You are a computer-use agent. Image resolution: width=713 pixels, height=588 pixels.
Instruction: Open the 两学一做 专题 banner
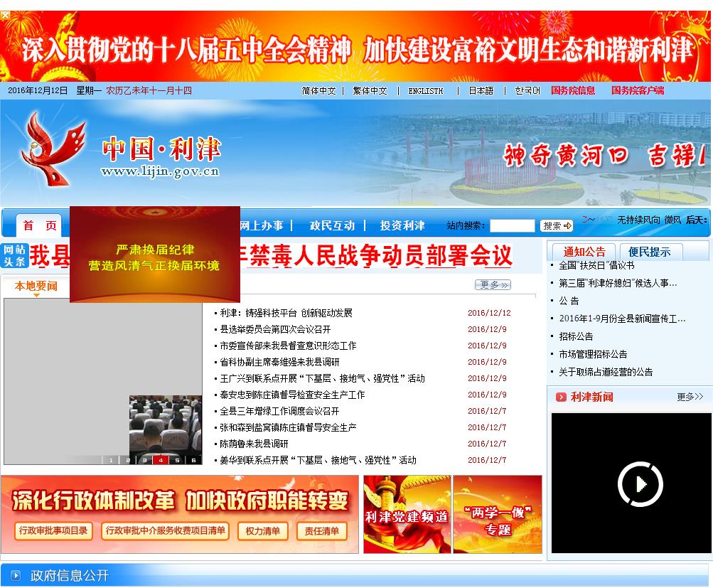coord(498,514)
